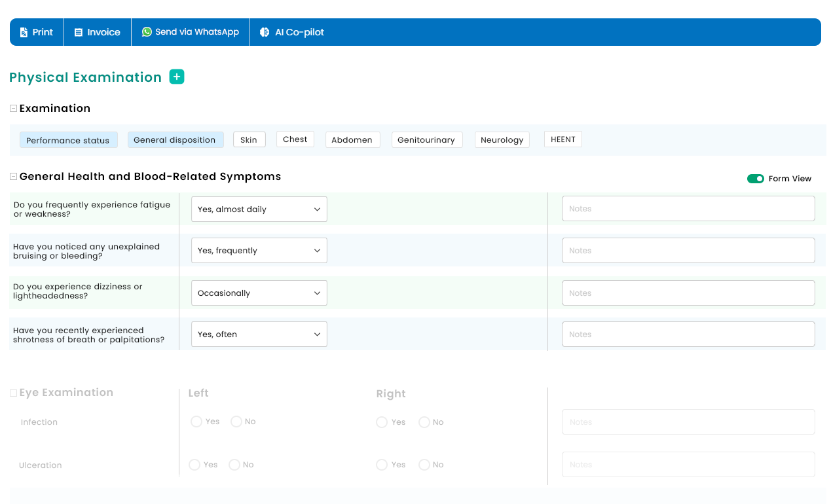Toggle the Form View switch

[x=755, y=179]
